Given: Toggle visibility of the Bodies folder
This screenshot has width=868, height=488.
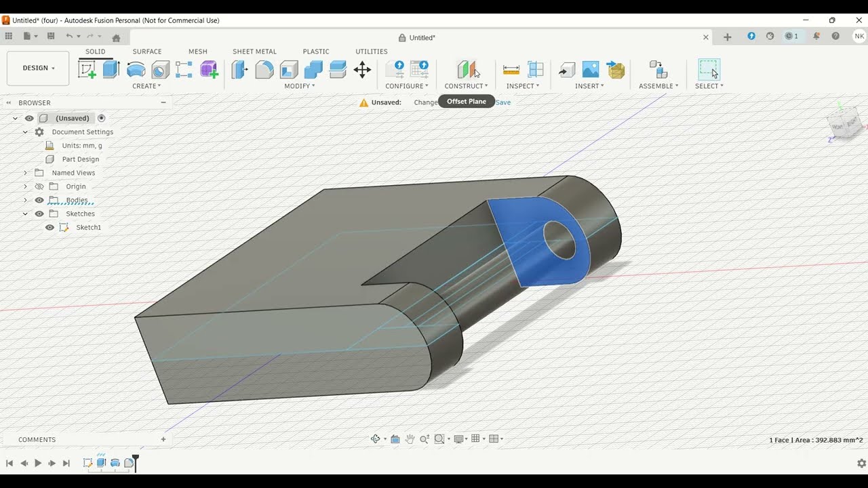Looking at the screenshot, I should click(39, 200).
